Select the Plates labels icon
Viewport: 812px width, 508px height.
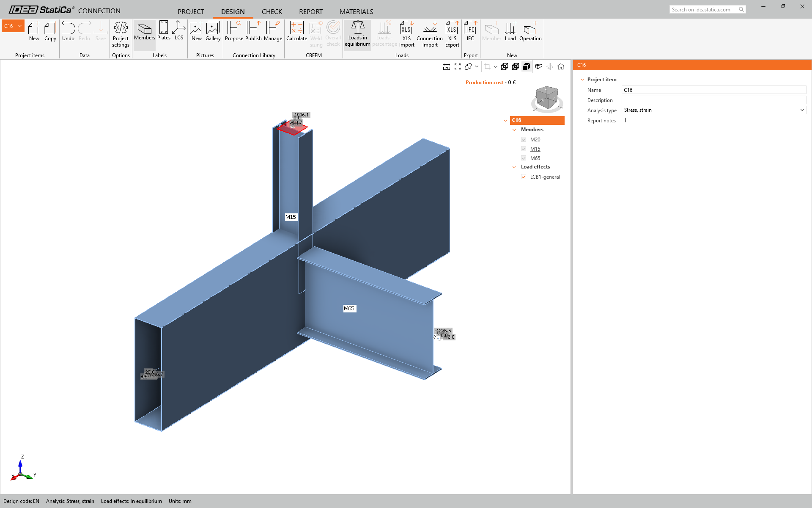click(164, 31)
